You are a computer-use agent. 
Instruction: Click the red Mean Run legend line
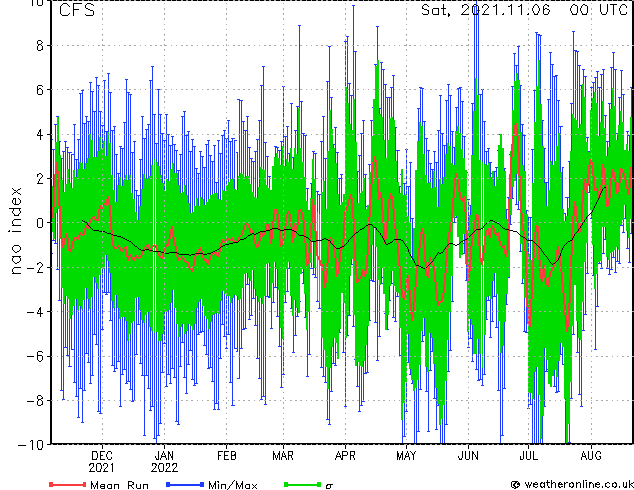68,484
